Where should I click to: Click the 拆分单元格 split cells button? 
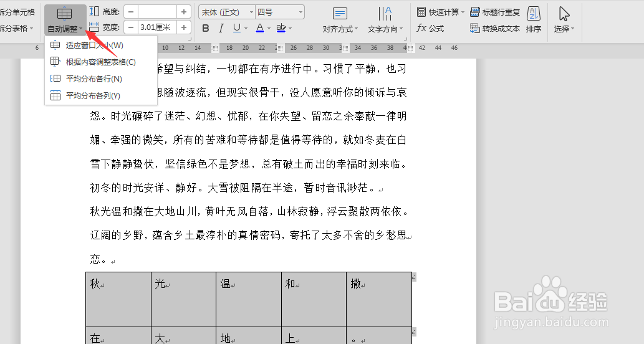17,12
